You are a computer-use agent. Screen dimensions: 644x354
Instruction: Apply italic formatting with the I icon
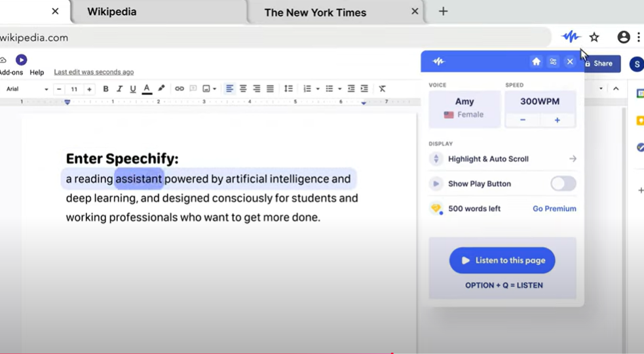(x=119, y=89)
